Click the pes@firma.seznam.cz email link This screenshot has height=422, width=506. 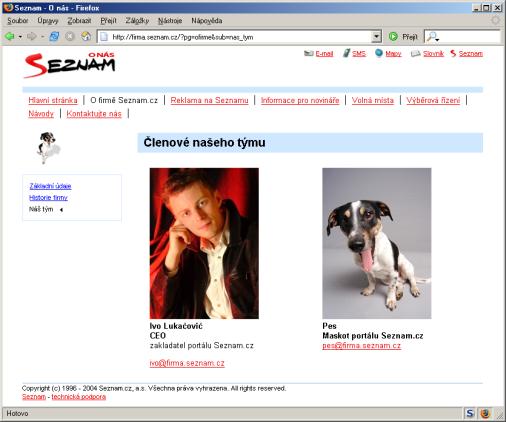tap(362, 346)
